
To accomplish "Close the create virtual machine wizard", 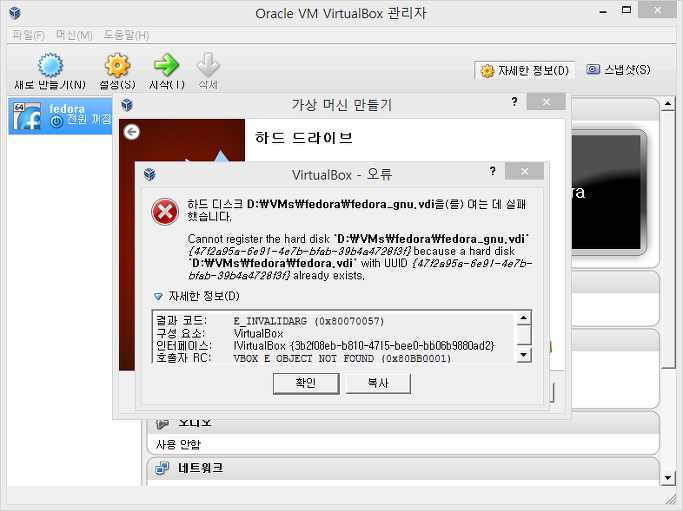I will pos(546,102).
